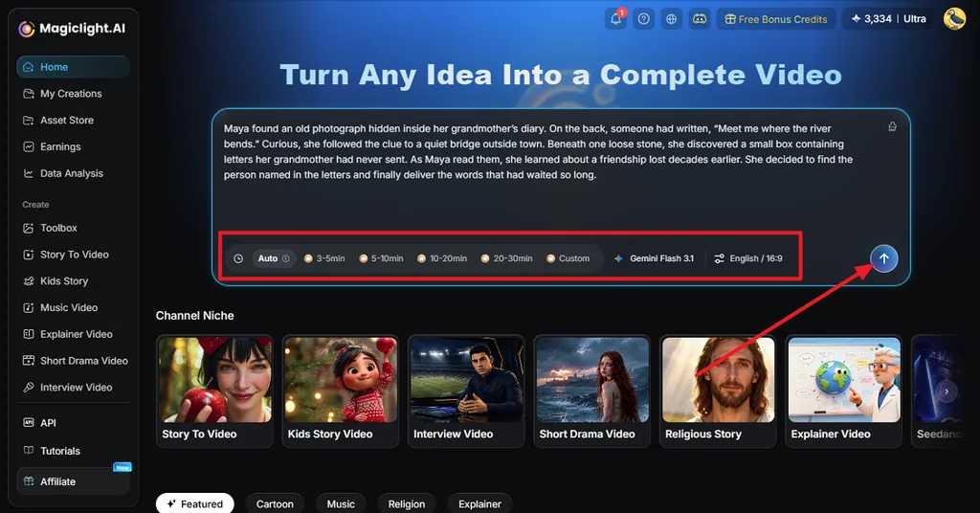Open the Discord community icon

(x=700, y=19)
